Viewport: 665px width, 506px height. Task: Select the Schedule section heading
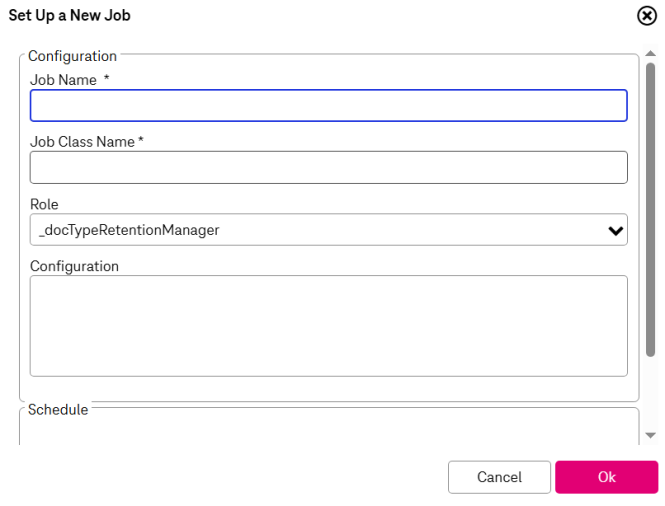58,410
